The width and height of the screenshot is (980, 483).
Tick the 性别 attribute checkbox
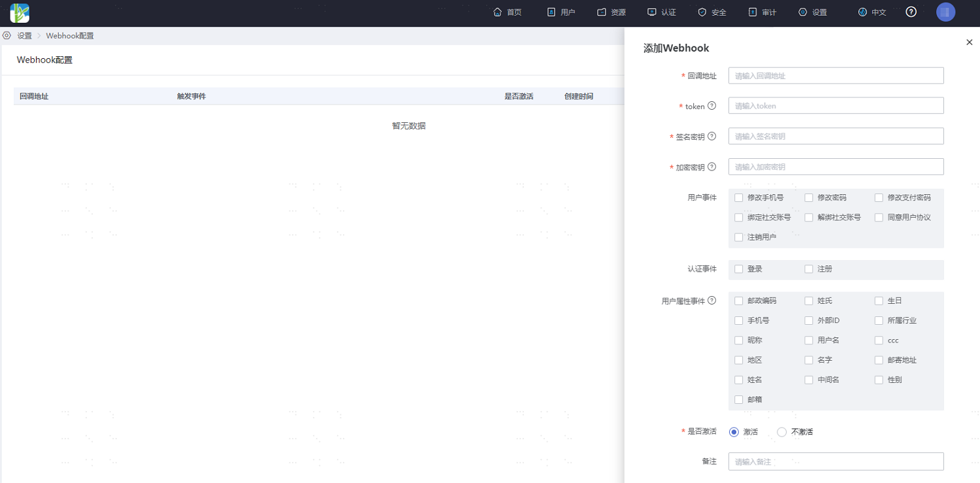click(x=879, y=380)
